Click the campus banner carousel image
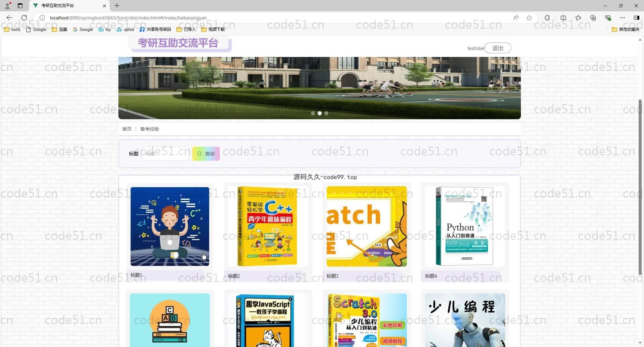644x347 pixels. pyautogui.click(x=319, y=88)
